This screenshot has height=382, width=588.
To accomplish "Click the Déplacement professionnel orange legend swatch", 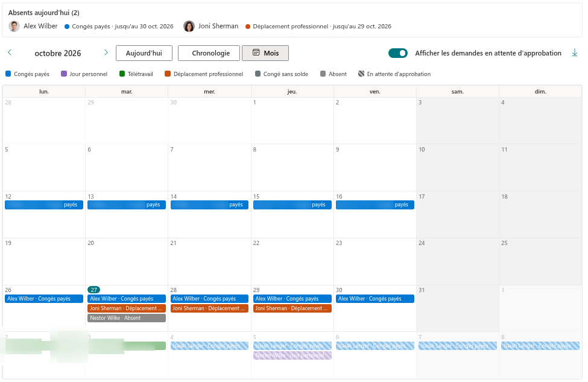I will coord(168,74).
